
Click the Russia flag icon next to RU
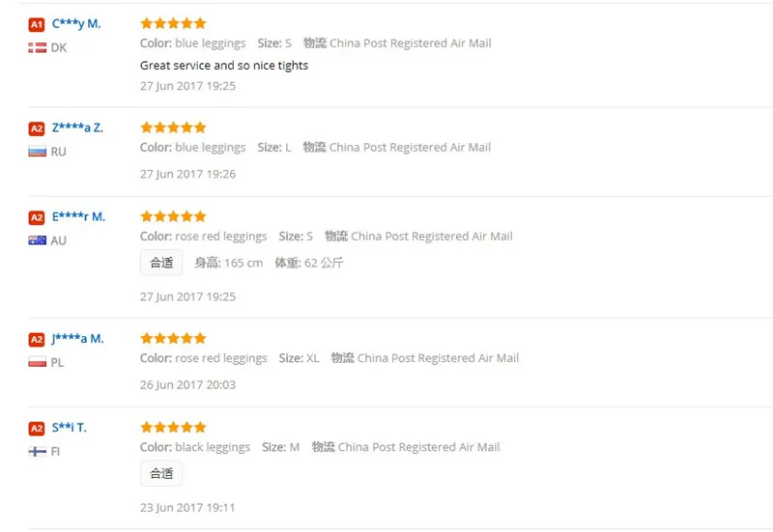[37, 152]
